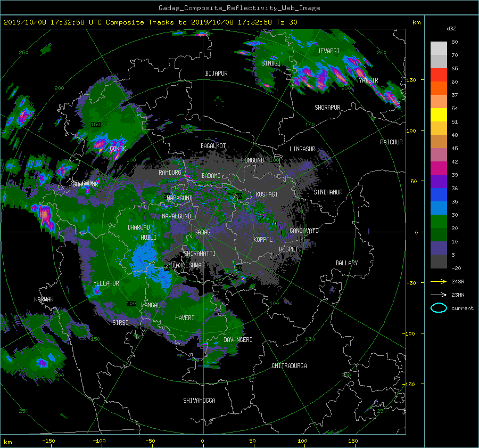The image size is (479, 448).
Task: Click the RAMDURG city label
Action: [x=170, y=173]
